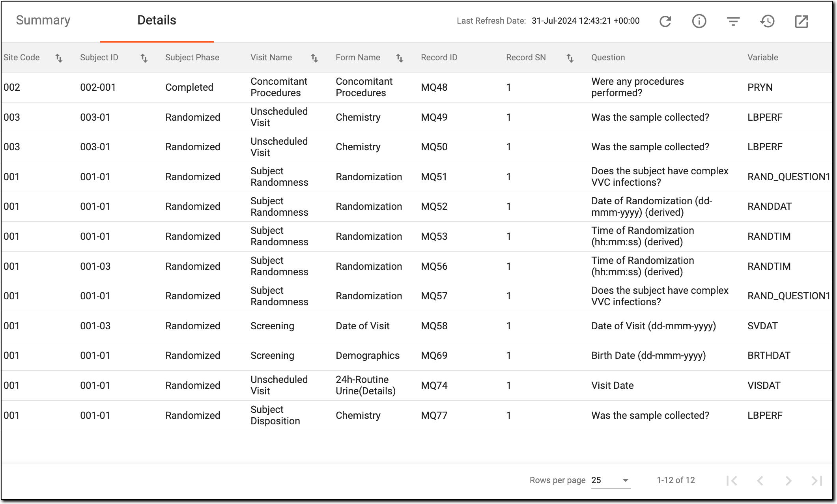The height and width of the screenshot is (504, 837).
Task: Click the SVDAT variable cell
Action: pos(762,326)
